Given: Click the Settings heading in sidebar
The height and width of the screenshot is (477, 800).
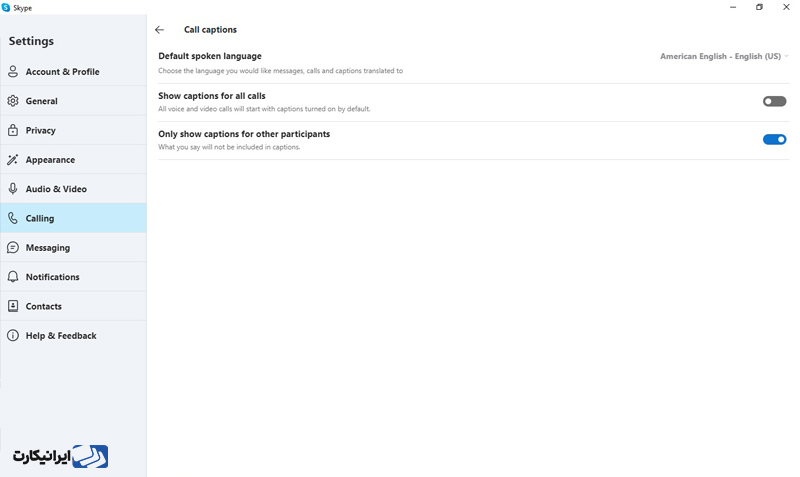Looking at the screenshot, I should pos(31,41).
